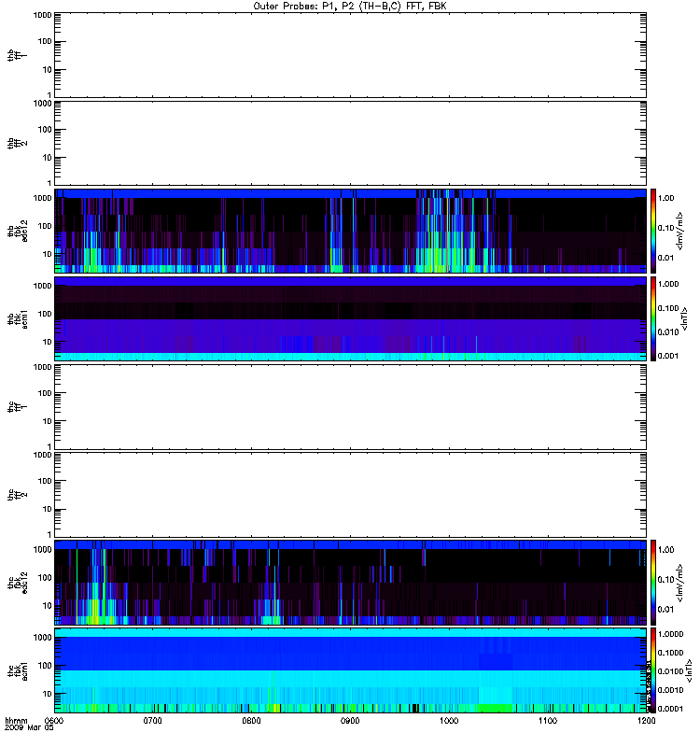
Task: Click the '10' y-tick of thc fbk edc12 panel
Action: click(x=48, y=605)
